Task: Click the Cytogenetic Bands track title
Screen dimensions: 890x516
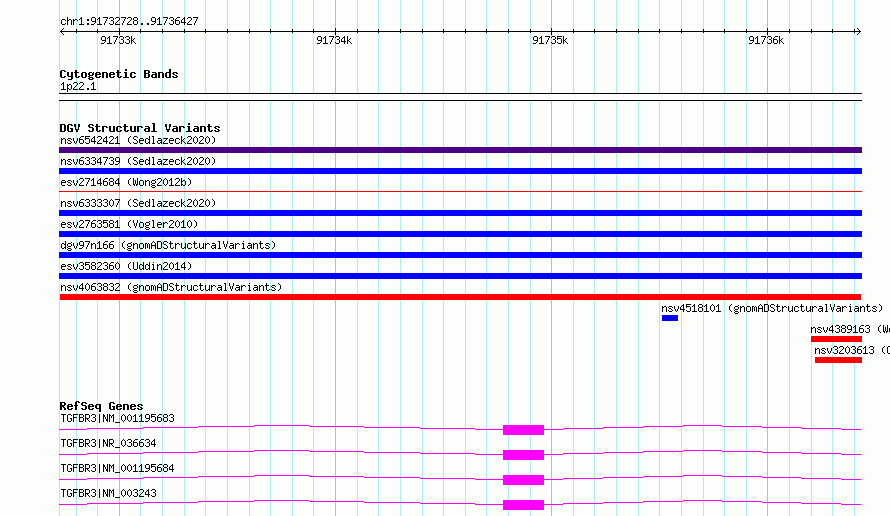Action: click(119, 74)
